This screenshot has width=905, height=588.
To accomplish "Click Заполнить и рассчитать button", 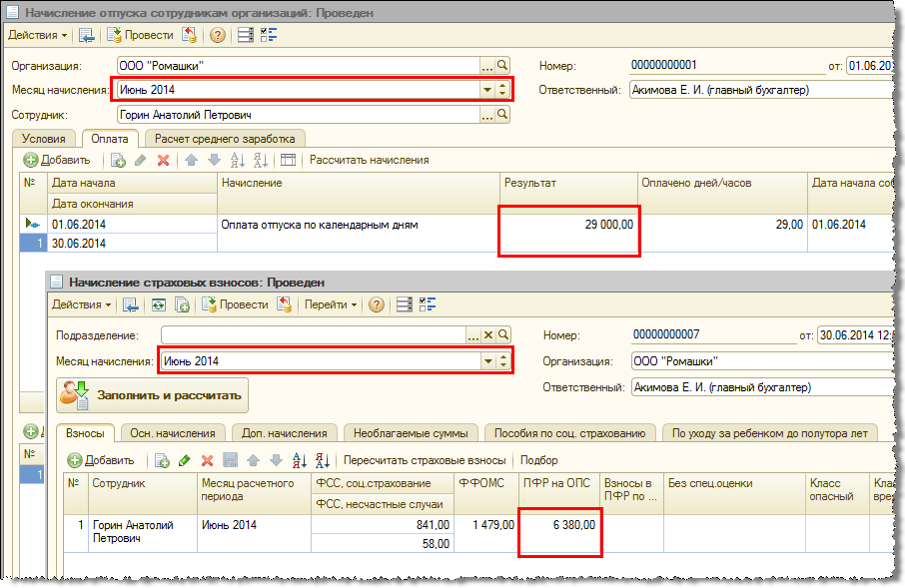I will click(x=153, y=395).
